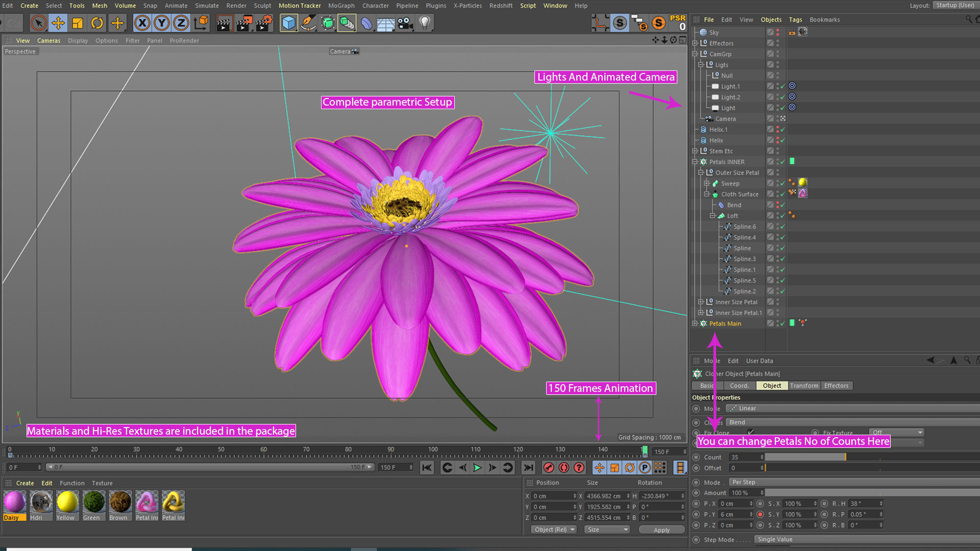The image size is (980, 551).
Task: Add a Camera object from toolbar
Action: [405, 23]
